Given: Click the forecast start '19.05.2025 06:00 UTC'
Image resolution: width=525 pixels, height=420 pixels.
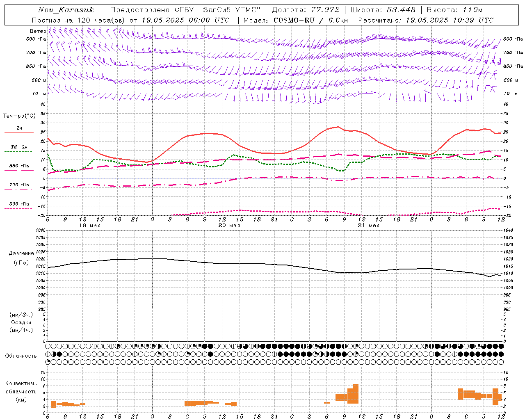Looking at the screenshot, I should (x=185, y=20).
